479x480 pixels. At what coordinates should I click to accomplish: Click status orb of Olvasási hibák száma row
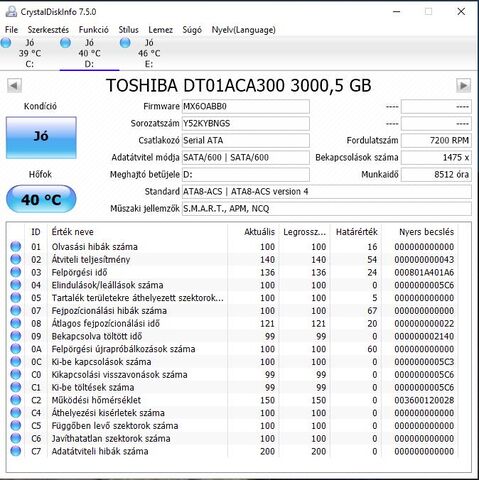tap(16, 247)
